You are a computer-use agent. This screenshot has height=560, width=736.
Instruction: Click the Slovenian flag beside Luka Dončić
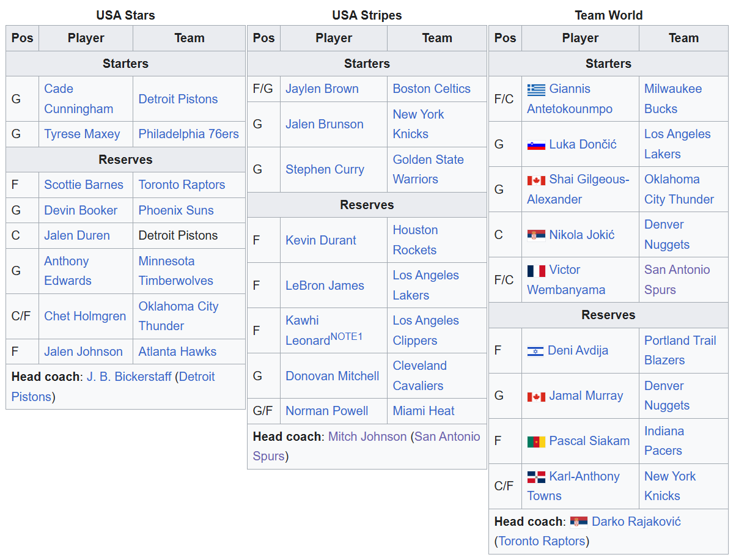pyautogui.click(x=536, y=145)
